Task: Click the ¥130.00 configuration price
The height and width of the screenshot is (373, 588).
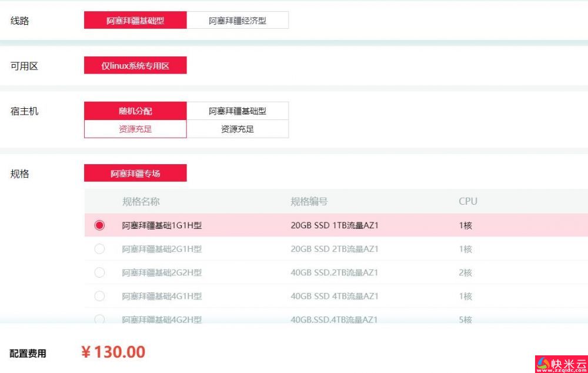Action: coord(113,352)
